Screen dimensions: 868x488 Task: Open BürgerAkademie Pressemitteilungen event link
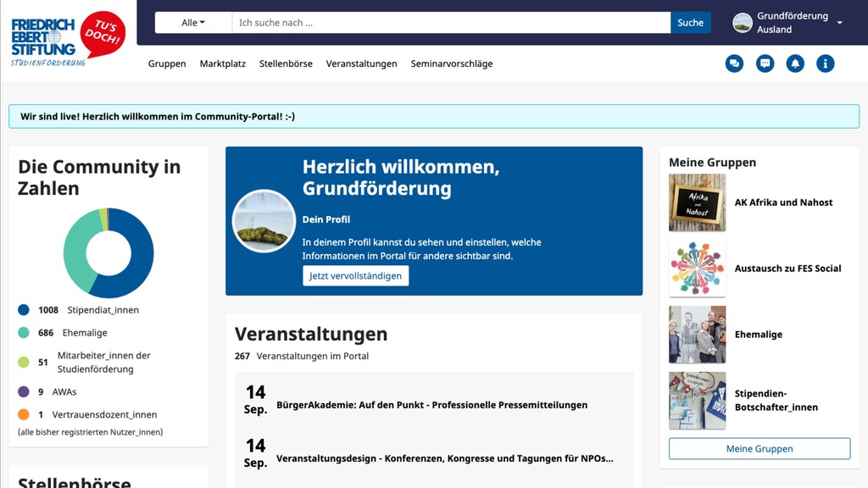point(431,405)
